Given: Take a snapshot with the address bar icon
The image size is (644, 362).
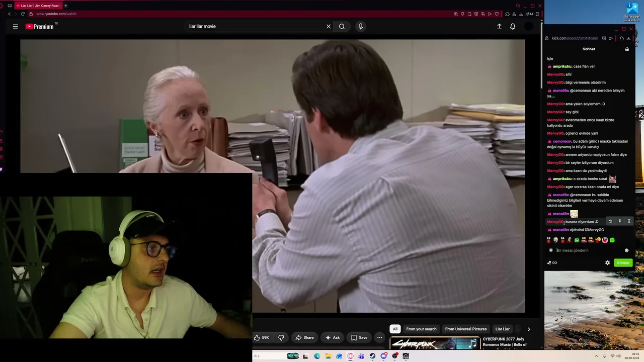Looking at the screenshot, I should pyautogui.click(x=469, y=14).
